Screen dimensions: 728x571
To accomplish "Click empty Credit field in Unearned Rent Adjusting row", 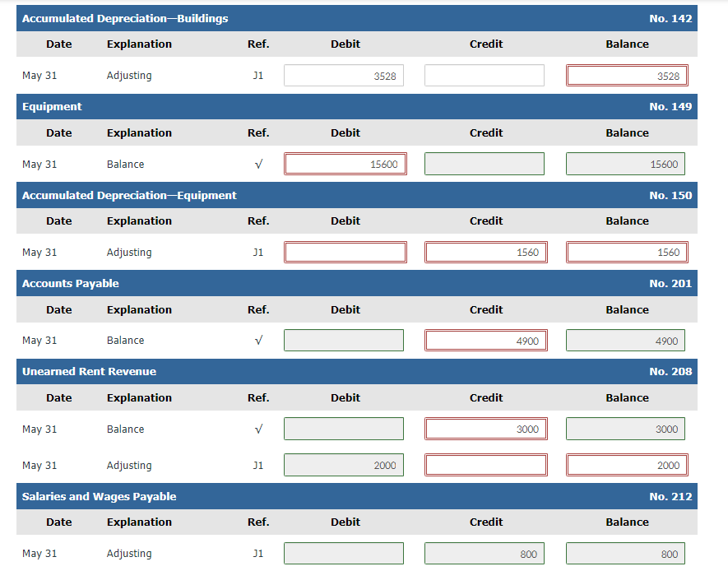I will tap(486, 465).
